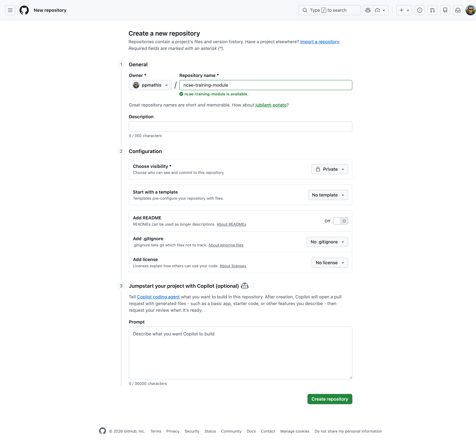Image resolution: width=476 pixels, height=448 pixels.
Task: Open the About READMEs link
Action: click(231, 224)
